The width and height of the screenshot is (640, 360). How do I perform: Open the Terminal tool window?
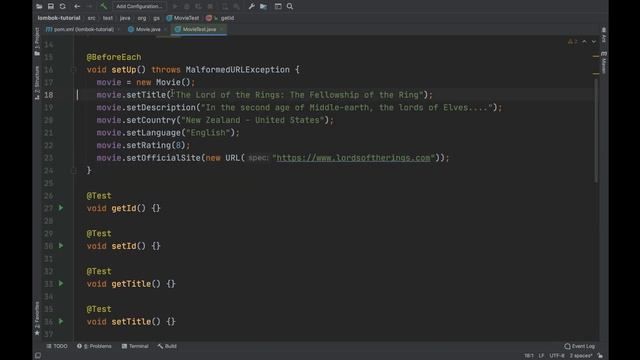click(135, 346)
